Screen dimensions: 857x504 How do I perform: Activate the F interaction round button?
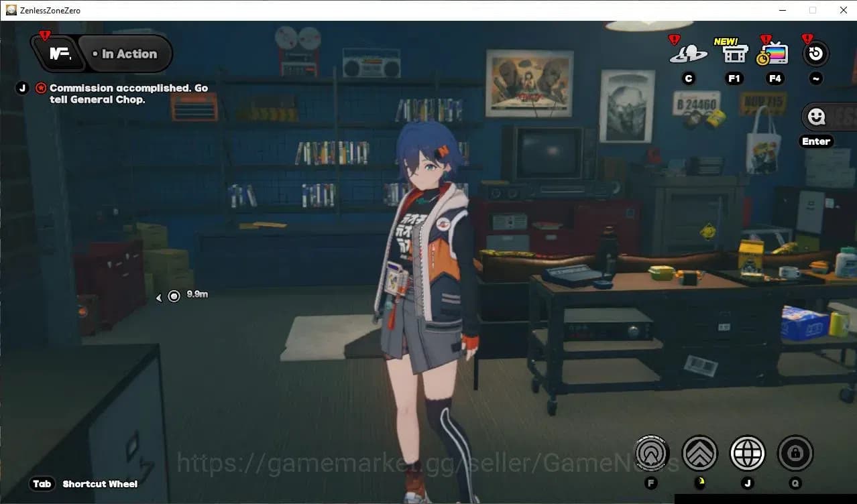point(652,454)
